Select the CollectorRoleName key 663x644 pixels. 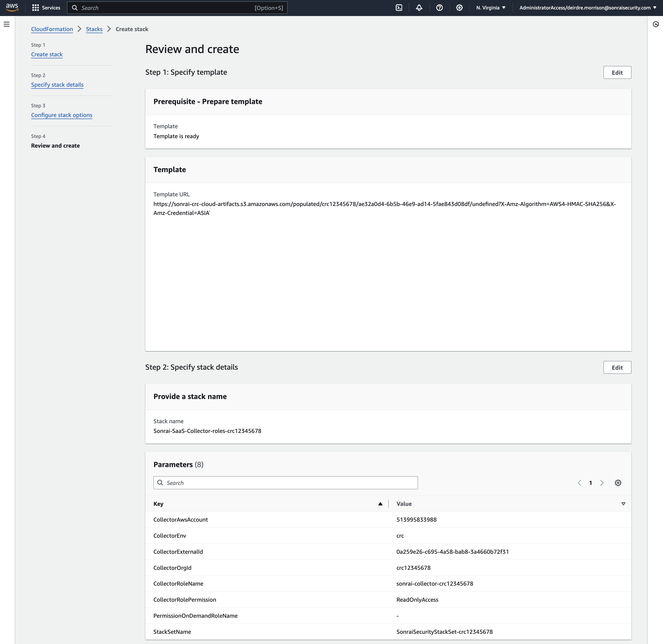[178, 584]
